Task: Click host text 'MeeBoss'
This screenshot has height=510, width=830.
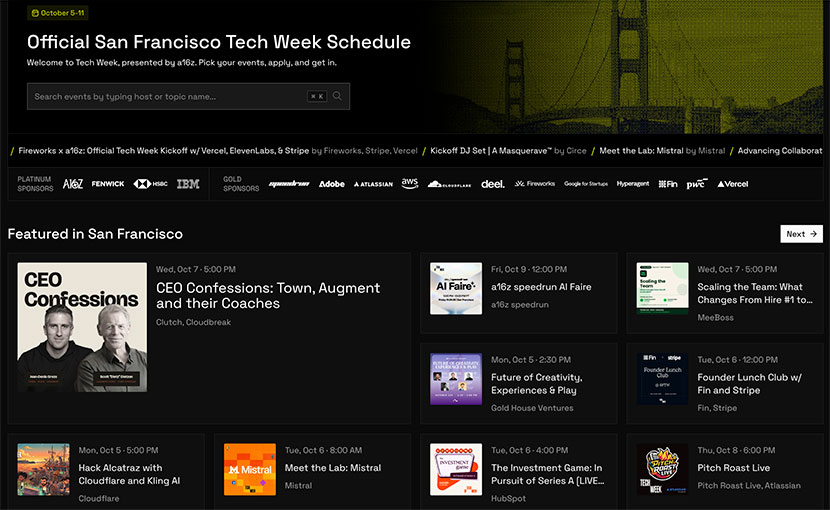Action: (715, 317)
